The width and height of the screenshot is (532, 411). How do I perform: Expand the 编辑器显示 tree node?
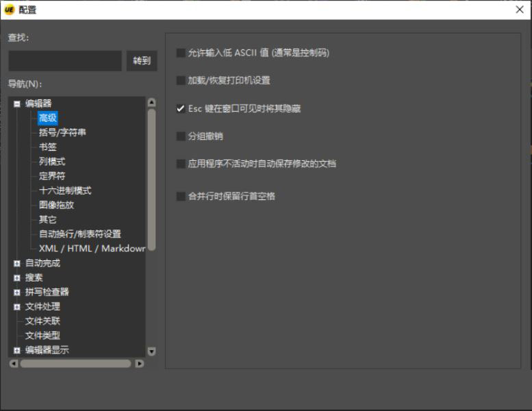pos(17,350)
